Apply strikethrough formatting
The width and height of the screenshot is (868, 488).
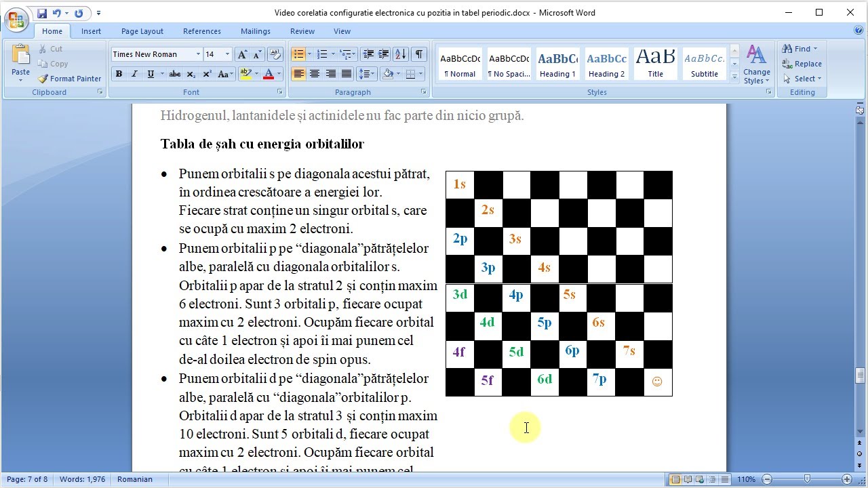point(175,74)
